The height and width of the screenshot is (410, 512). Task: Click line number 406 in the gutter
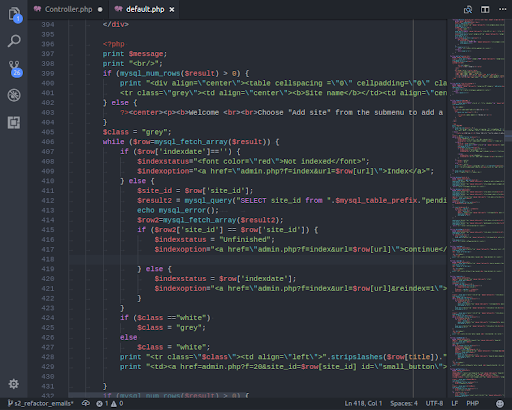48,142
